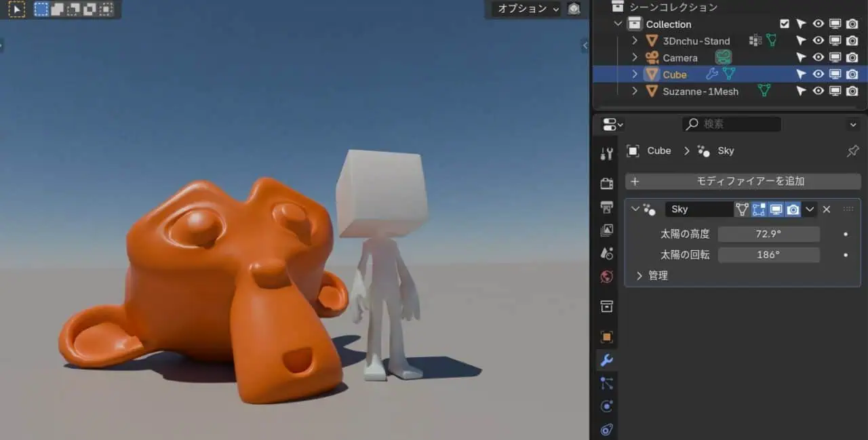Toggle render camera icon for Collection
Viewport: 868px width, 440px height.
[x=852, y=24]
